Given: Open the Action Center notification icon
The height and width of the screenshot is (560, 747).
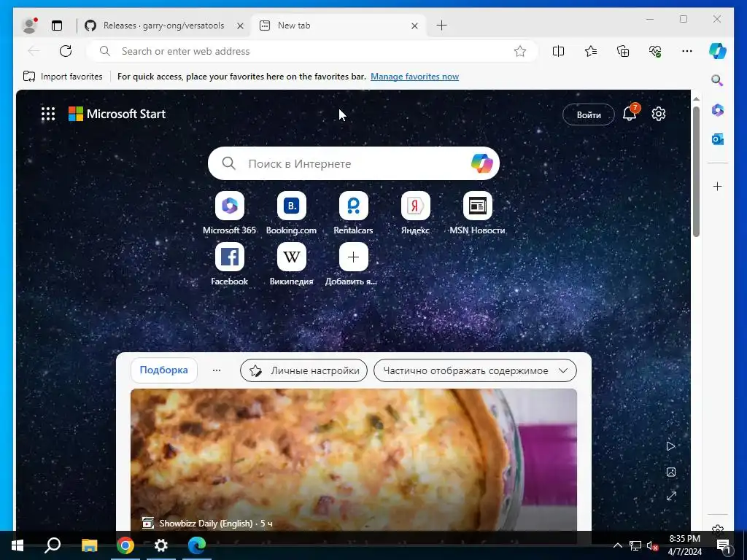Looking at the screenshot, I should pyautogui.click(x=723, y=545).
